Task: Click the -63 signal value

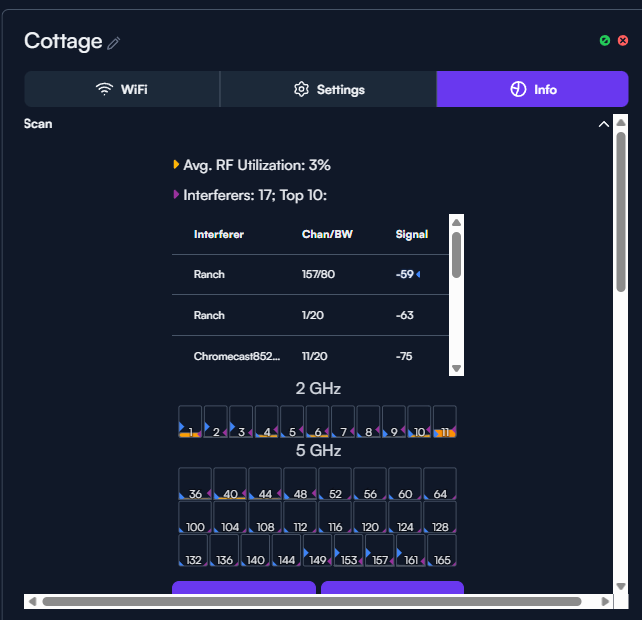Action: (x=405, y=315)
